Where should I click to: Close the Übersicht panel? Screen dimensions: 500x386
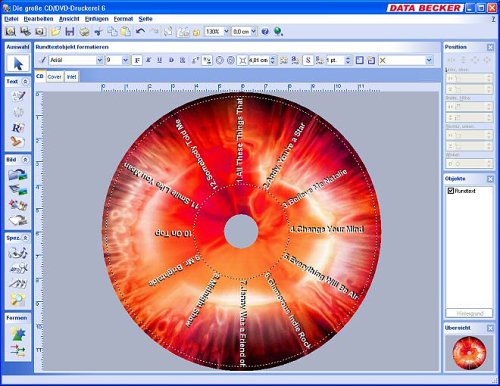click(x=490, y=328)
